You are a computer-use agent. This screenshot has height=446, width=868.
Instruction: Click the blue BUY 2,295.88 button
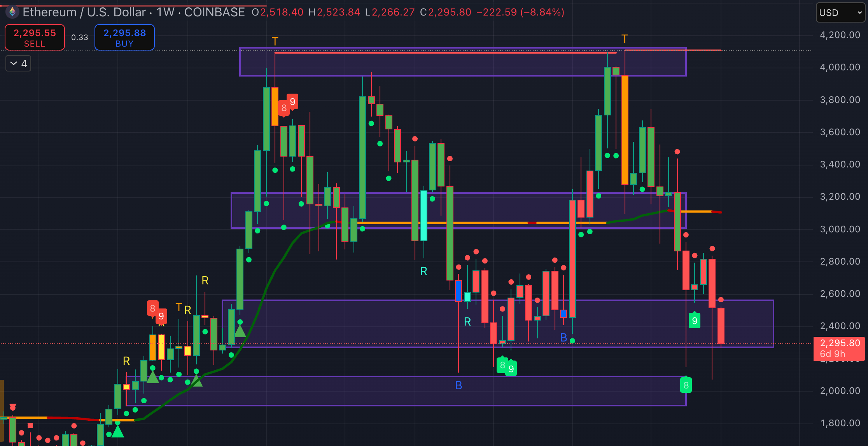(x=124, y=38)
